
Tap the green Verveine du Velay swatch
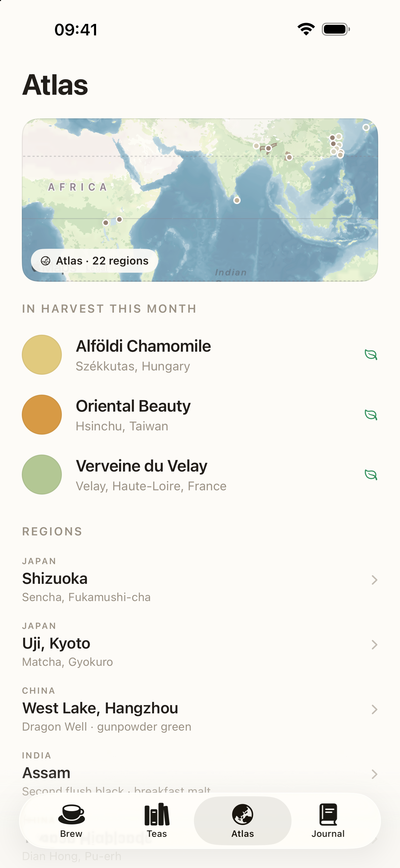[x=42, y=475]
